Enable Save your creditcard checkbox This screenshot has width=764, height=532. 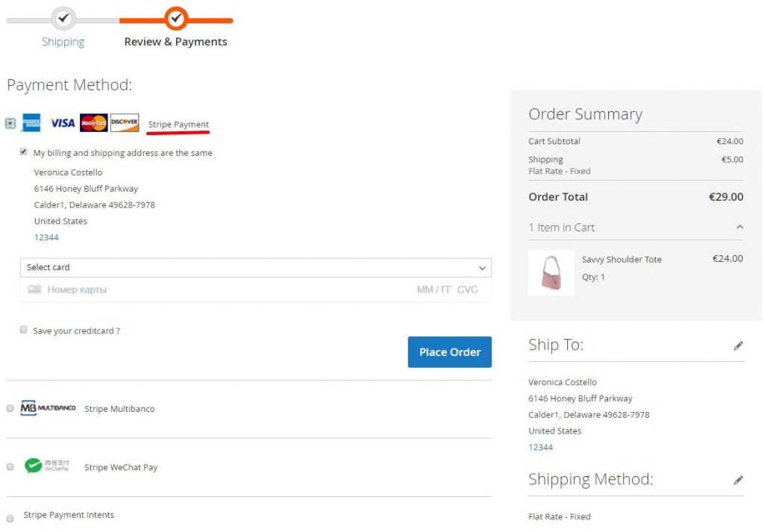pyautogui.click(x=24, y=330)
